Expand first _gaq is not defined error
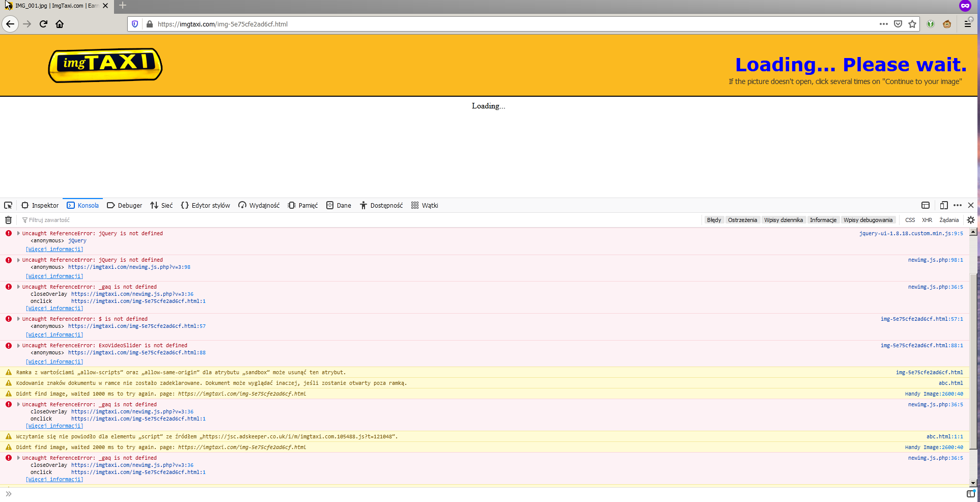This screenshot has width=980, height=502. click(18, 287)
